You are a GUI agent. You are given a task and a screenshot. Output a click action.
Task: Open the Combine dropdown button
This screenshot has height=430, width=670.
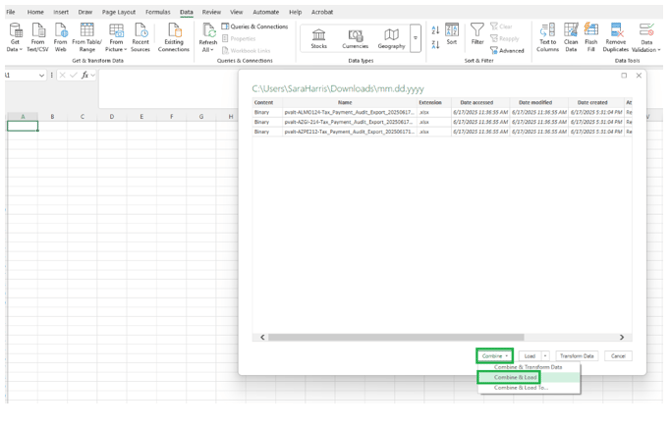point(495,356)
